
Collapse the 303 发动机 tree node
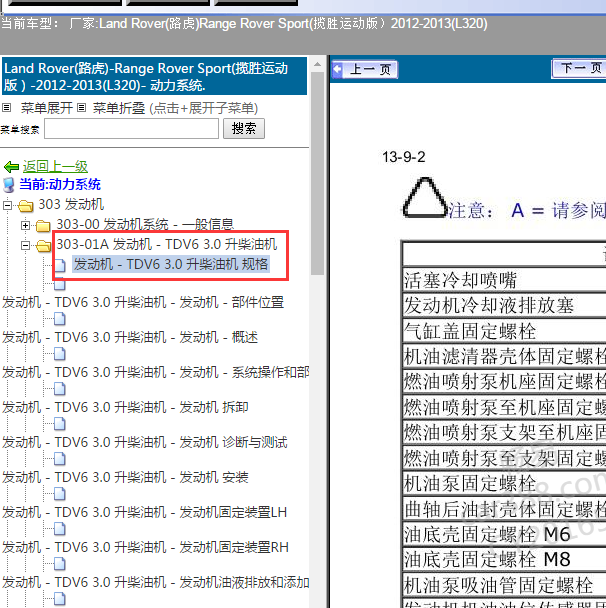click(7, 205)
